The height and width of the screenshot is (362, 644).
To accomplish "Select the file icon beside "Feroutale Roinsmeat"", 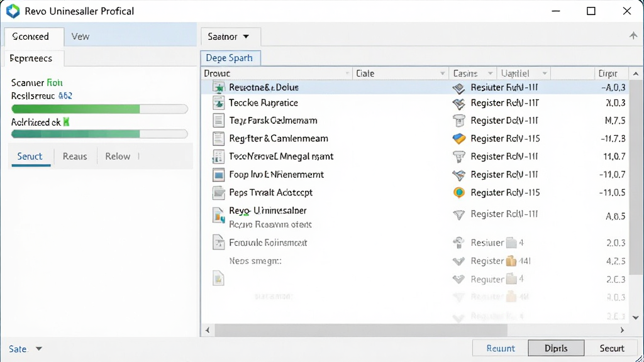I will click(218, 243).
